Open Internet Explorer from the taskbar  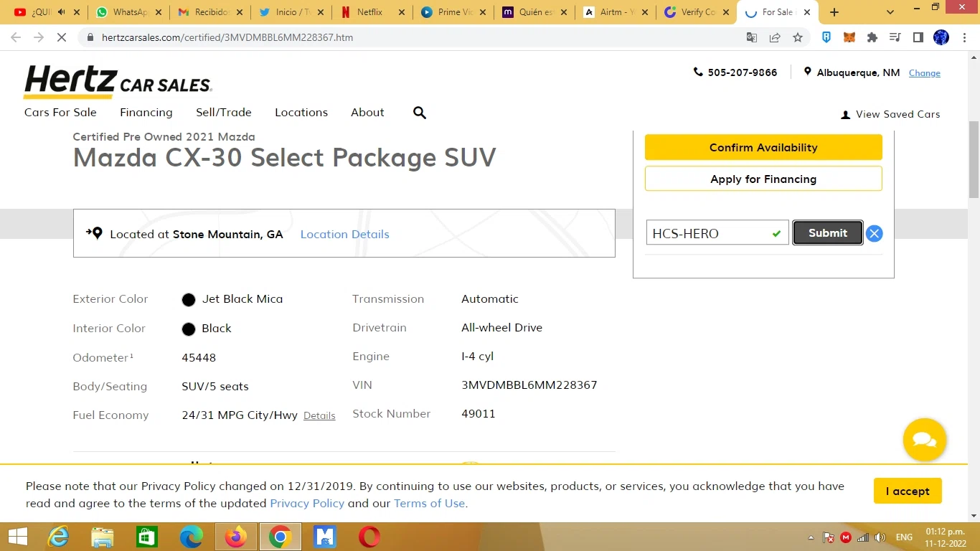[x=58, y=537]
